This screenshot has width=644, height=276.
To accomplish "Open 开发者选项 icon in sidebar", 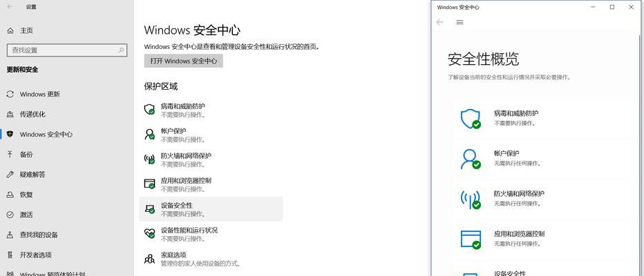I will [x=10, y=255].
